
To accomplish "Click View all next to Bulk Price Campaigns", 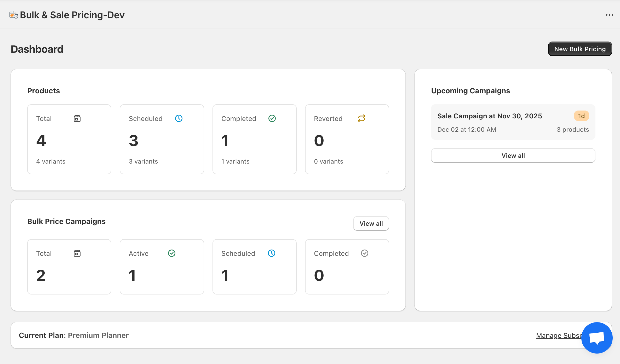I will tap(371, 223).
